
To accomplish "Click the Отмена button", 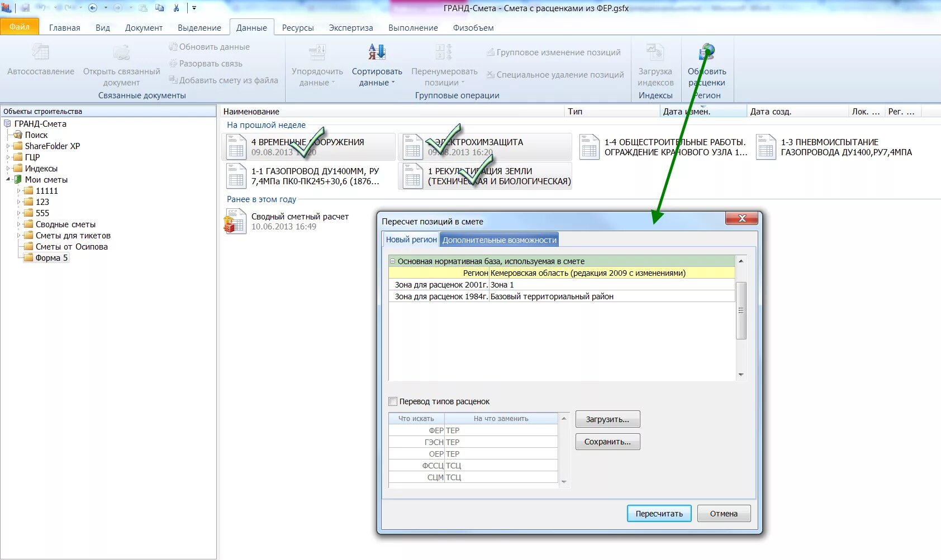I will point(724,514).
